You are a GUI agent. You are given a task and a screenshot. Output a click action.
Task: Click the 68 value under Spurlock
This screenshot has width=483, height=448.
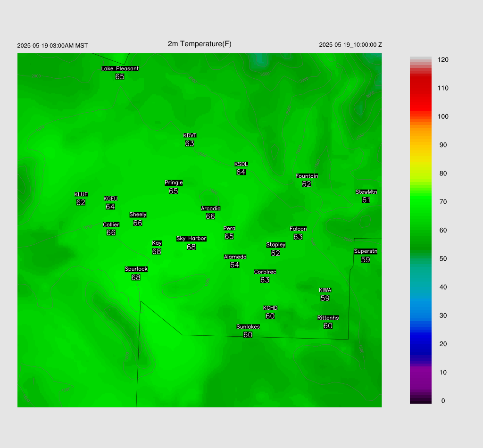136,277
